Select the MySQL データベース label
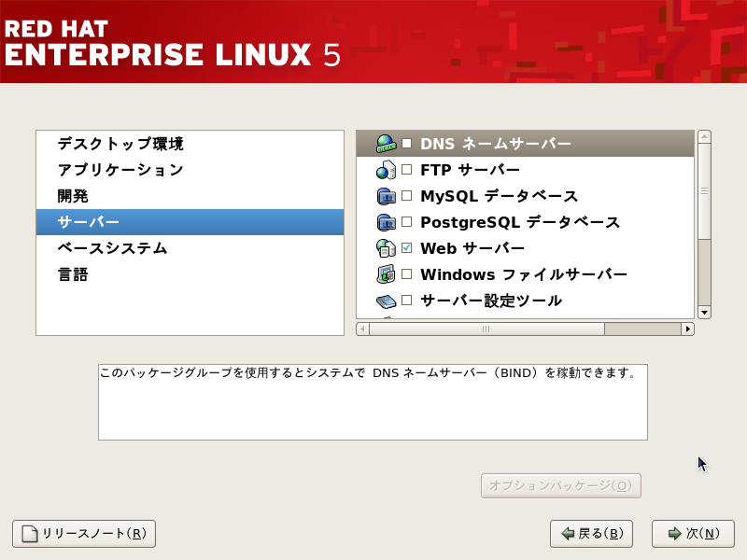747x560 pixels. tap(499, 196)
